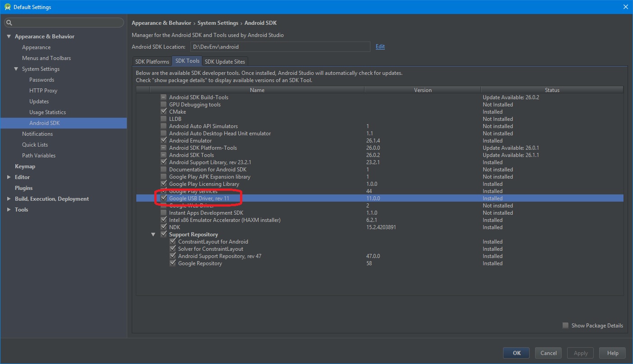Uncheck the CMake checkbox
The image size is (633, 364).
[164, 112]
